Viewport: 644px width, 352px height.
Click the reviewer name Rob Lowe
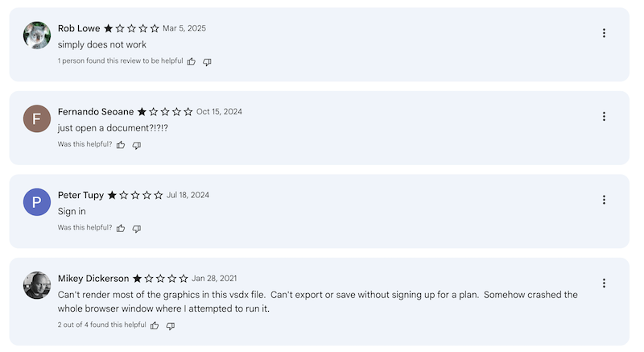point(79,28)
